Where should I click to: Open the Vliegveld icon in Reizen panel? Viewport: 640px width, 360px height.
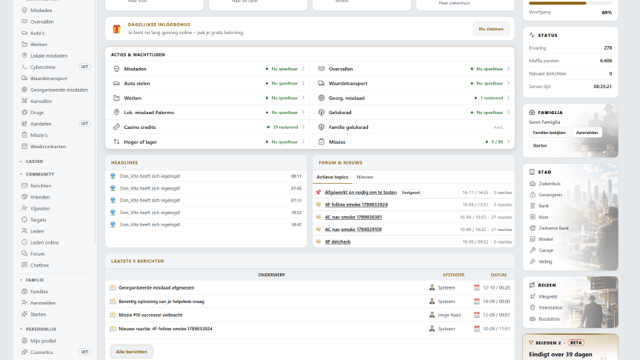pos(532,296)
